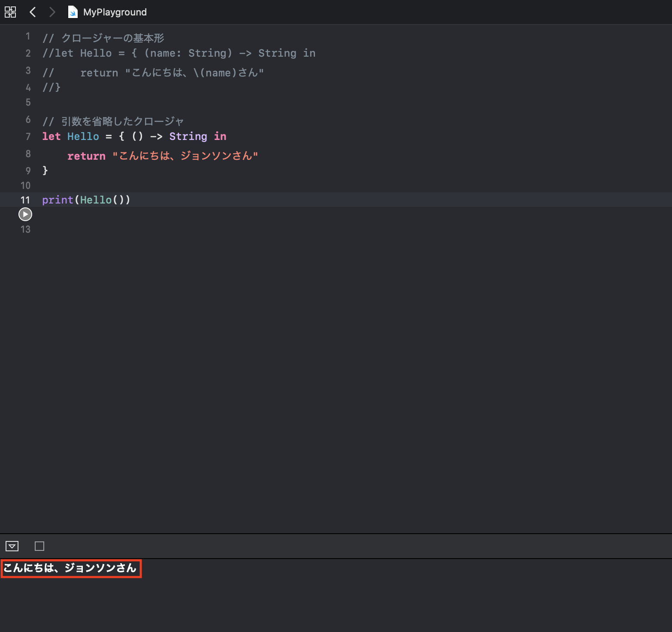
Task: Click the 'let' keyword on line 7
Action: [x=51, y=136]
